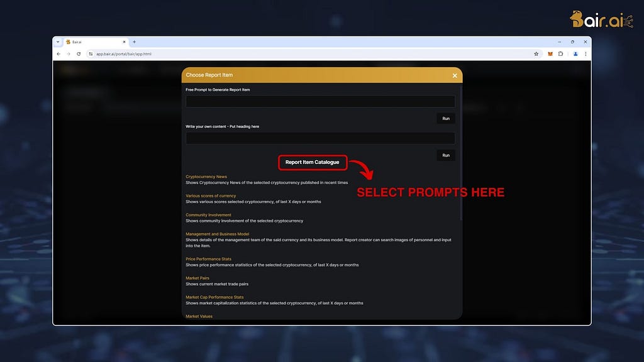644x362 pixels.
Task: Open the browser extensions puzzle icon
Action: click(x=560, y=54)
